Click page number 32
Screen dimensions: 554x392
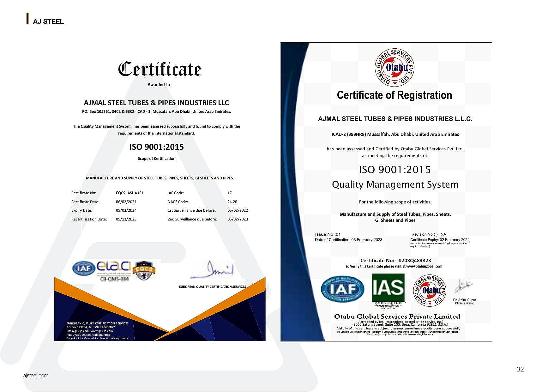point(520,369)
